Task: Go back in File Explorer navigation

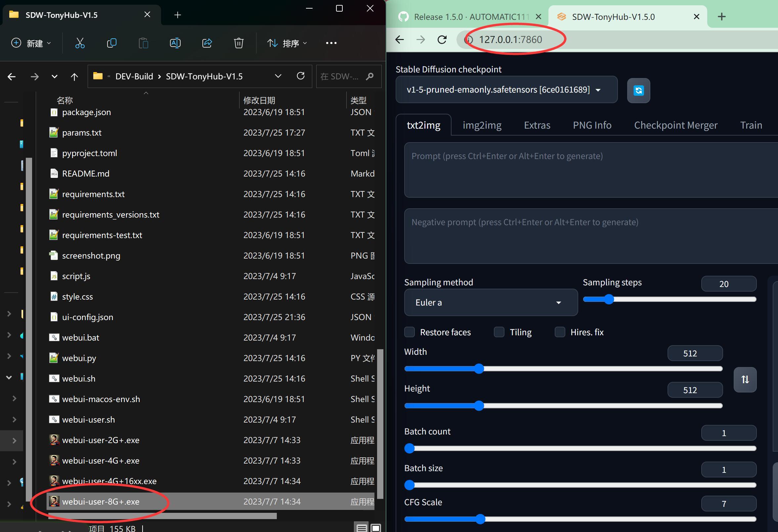Action: pos(12,77)
